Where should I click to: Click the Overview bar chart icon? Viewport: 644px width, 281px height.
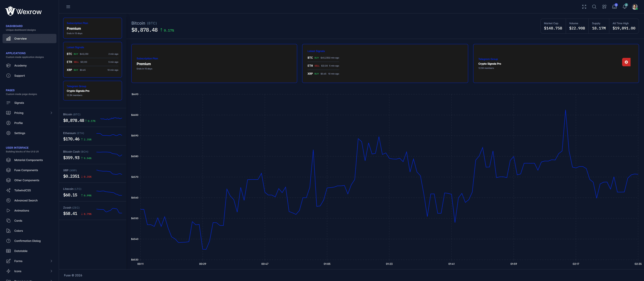tap(9, 38)
